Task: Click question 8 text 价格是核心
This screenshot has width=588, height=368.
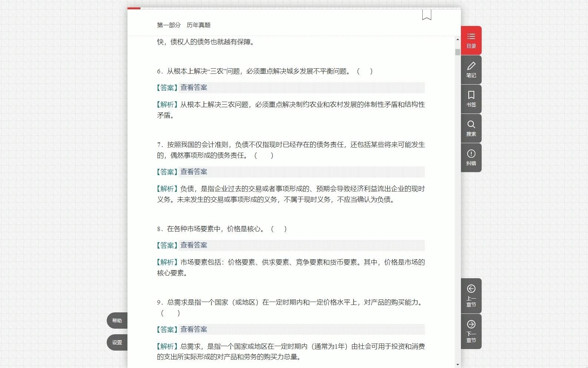Action: click(222, 229)
